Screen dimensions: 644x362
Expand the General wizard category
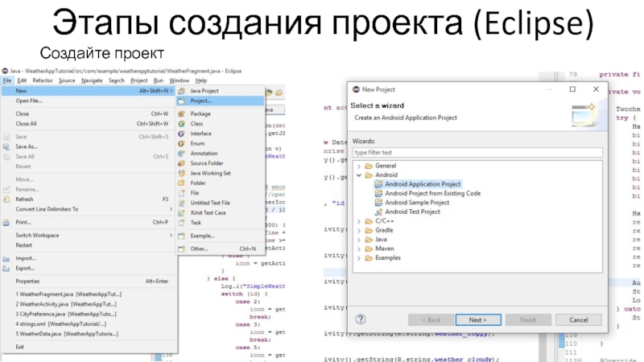click(x=359, y=167)
